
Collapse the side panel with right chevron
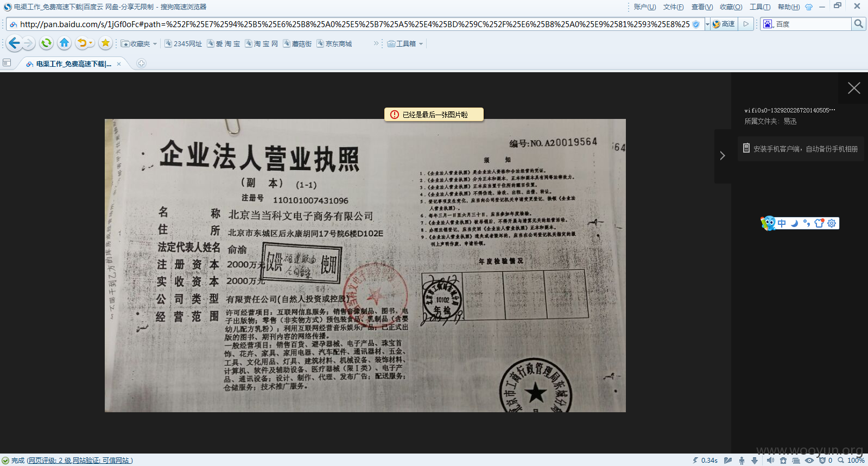pos(723,156)
